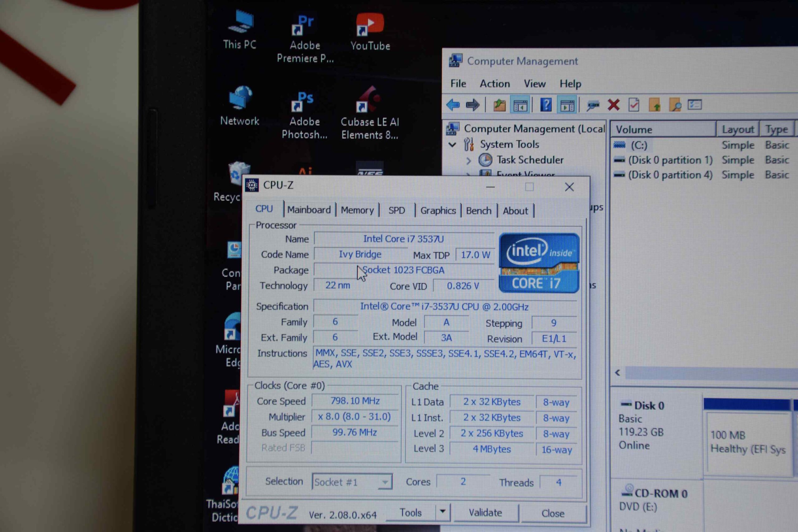Click the Multiplier value x 8.0 (8.0 - 31.0)
The image size is (798, 532).
click(354, 416)
